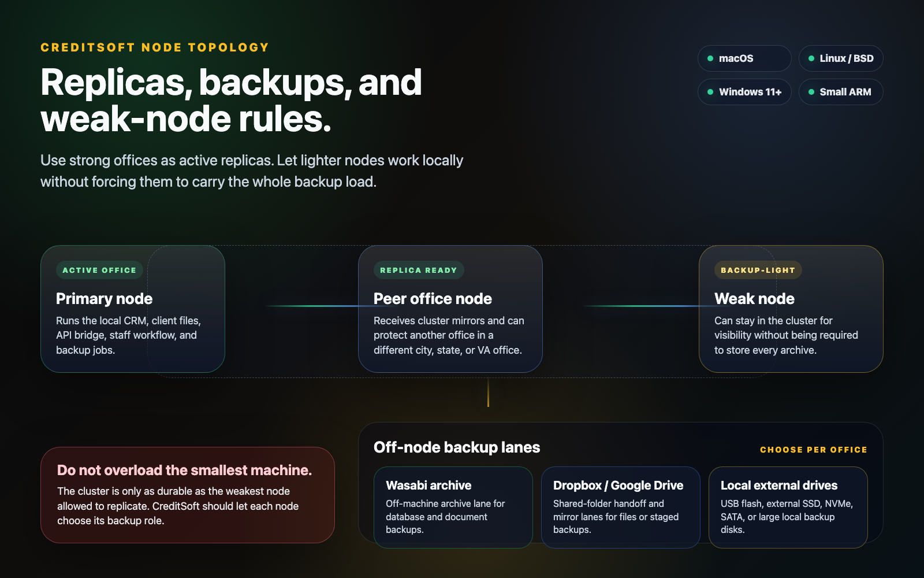Open the Wasabi archive card
This screenshot has height=578, width=924.
tap(453, 507)
